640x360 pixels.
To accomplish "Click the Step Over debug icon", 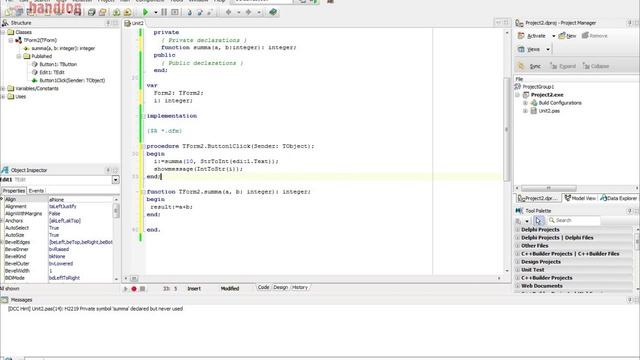I will 200,13.
